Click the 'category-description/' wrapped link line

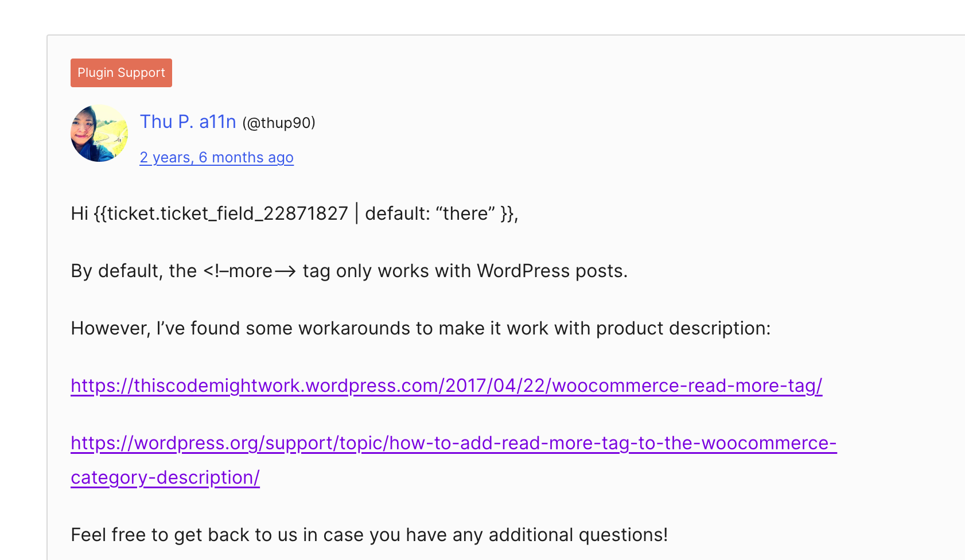click(x=165, y=477)
